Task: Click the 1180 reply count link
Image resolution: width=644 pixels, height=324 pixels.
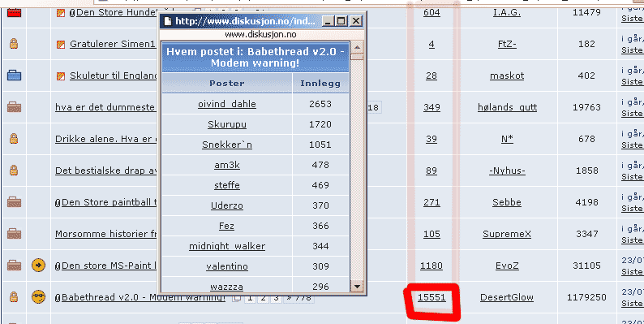Action: point(431,266)
